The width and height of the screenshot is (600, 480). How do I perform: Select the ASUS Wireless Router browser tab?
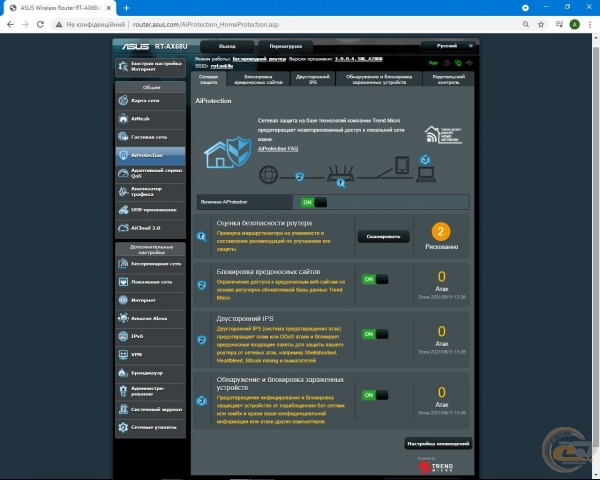[x=59, y=8]
